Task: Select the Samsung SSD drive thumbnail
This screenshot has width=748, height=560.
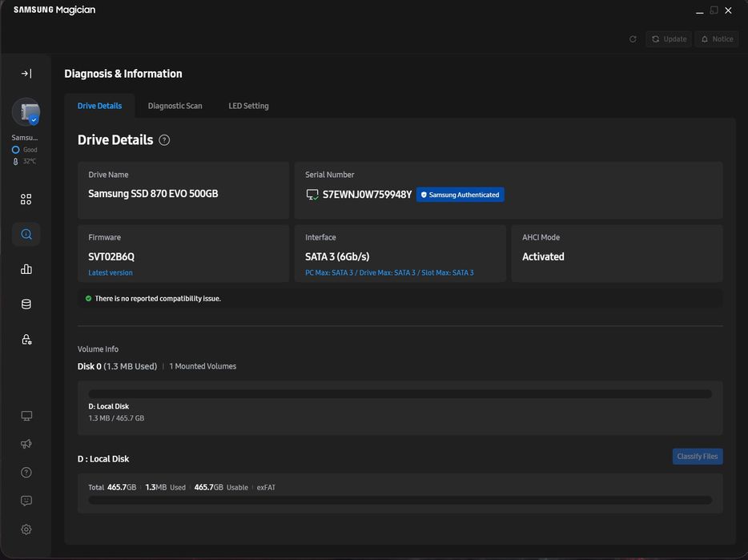Action: (26, 113)
